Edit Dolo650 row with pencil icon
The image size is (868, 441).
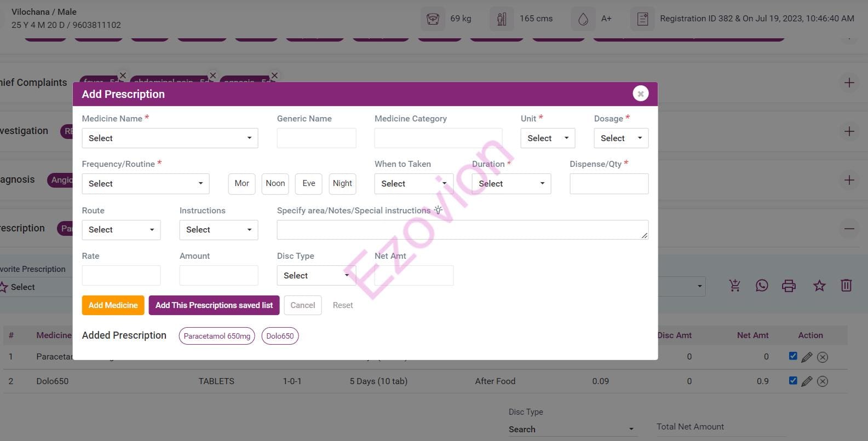(806, 381)
